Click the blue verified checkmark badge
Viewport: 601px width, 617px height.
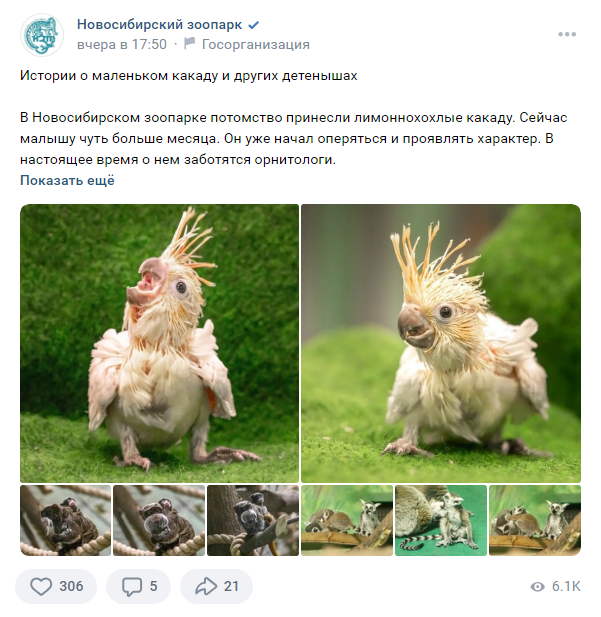pyautogui.click(x=253, y=25)
